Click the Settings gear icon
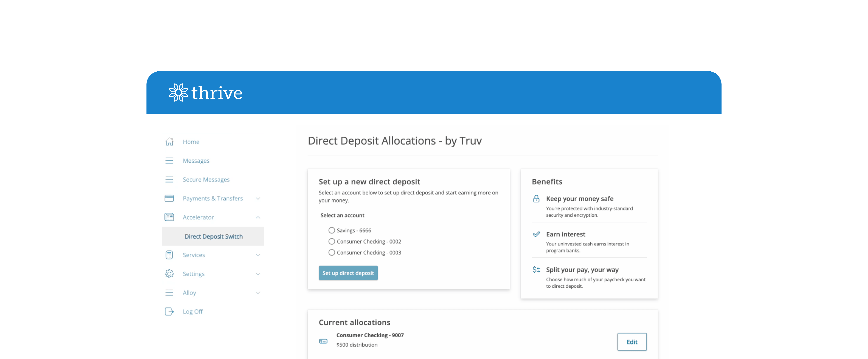 click(169, 273)
